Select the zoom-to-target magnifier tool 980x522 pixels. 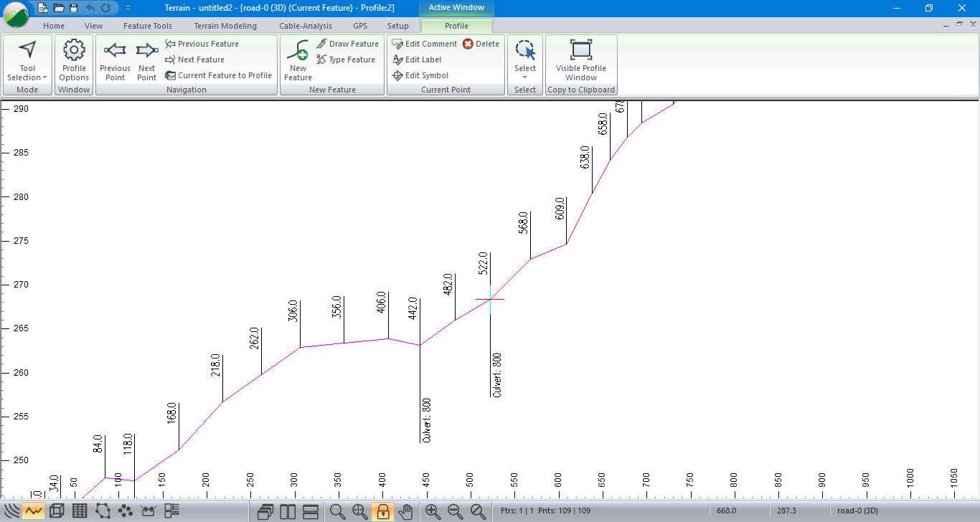pyautogui.click(x=360, y=512)
